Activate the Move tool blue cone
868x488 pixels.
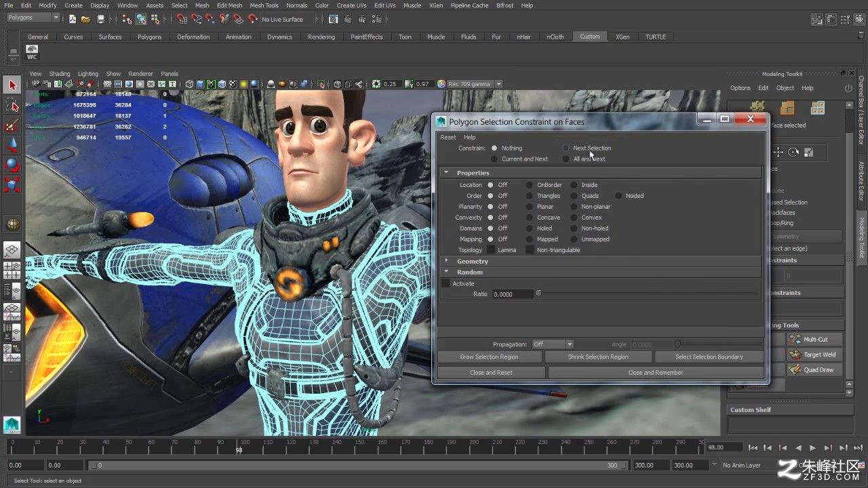(12, 145)
